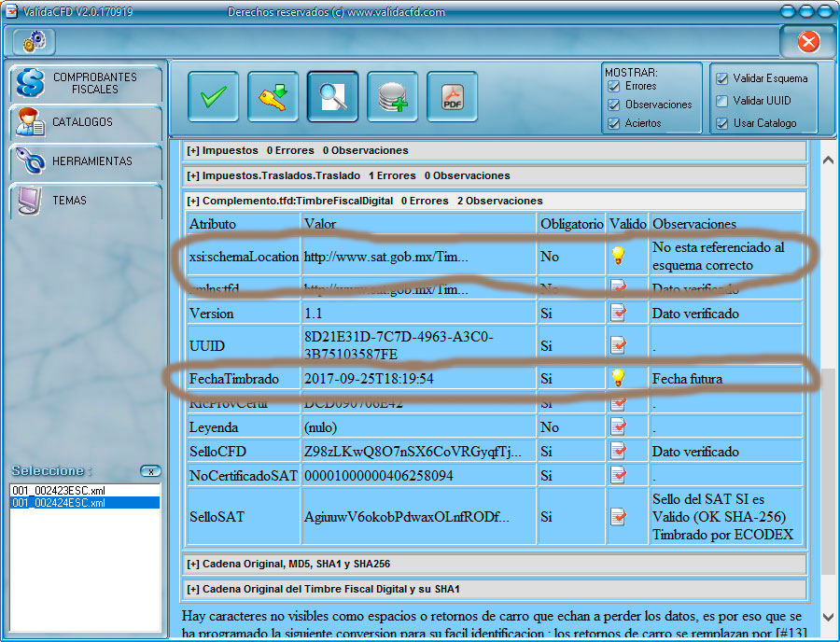Screen dimensions: 840x642
Task: Click the magnifying glass view detail button
Action: click(x=332, y=97)
